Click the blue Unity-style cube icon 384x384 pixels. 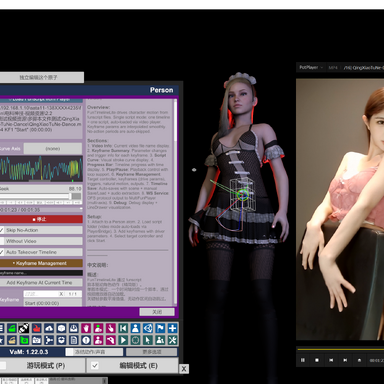click(x=148, y=328)
